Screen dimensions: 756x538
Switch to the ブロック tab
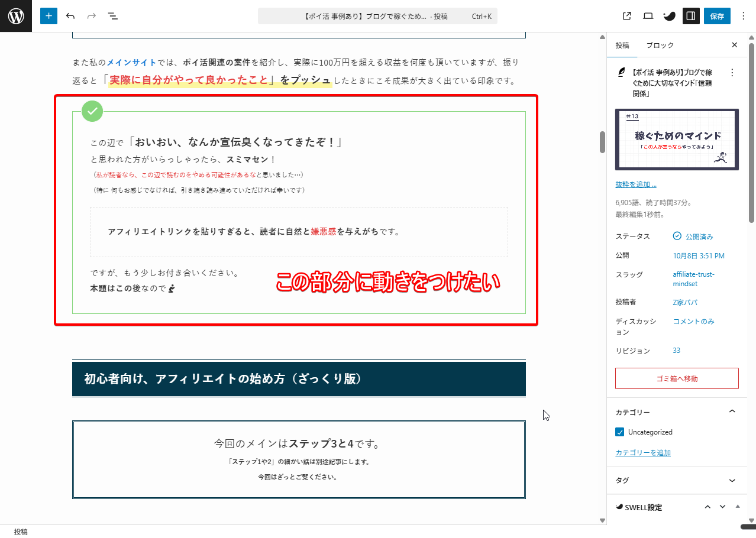tap(660, 45)
